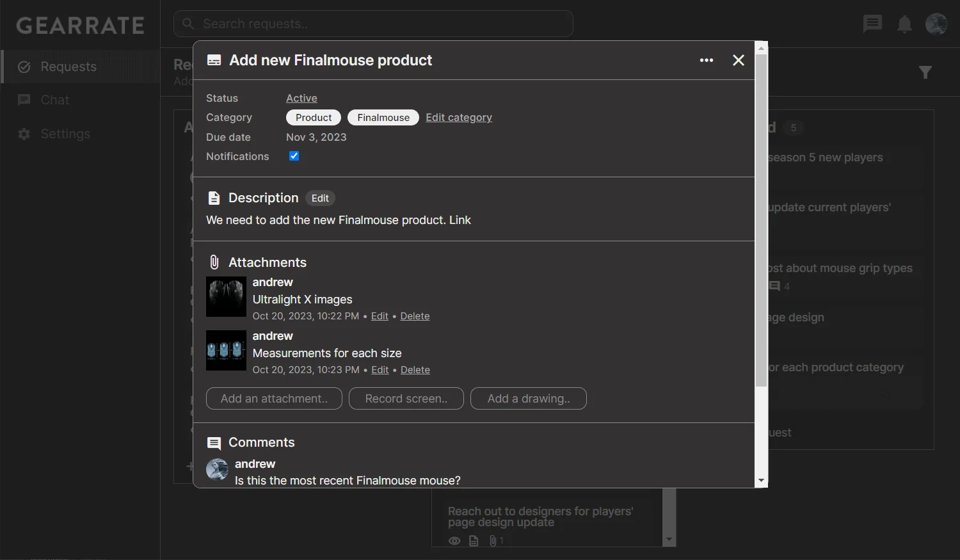Close the Add new Finalmouse product dialog
This screenshot has height=560, width=960.
739,60
